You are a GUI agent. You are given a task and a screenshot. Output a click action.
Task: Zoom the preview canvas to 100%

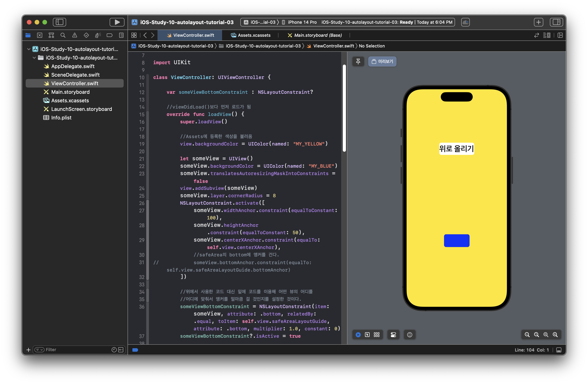point(536,335)
